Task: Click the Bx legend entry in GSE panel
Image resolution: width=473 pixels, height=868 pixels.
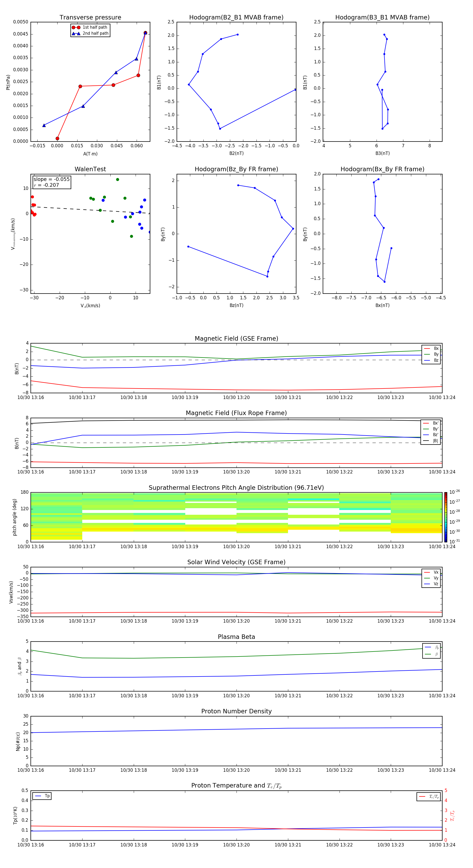Action: tap(431, 349)
